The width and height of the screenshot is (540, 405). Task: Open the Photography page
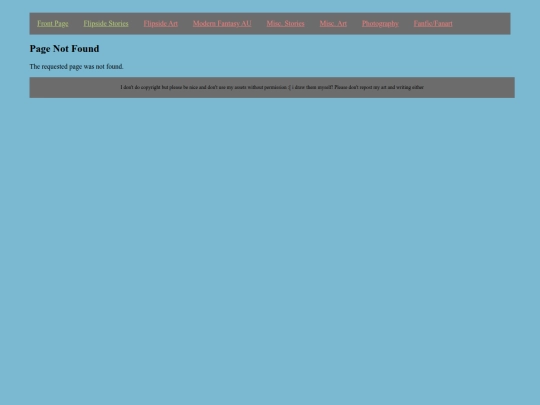380,23
